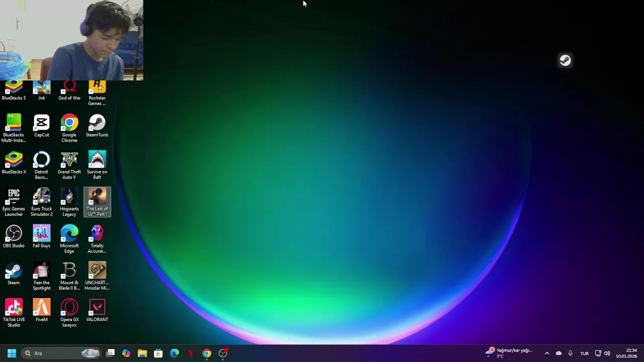Screen dimensions: 644x362
Task: Click the webcam overlay thumbnail
Action: [71, 40]
